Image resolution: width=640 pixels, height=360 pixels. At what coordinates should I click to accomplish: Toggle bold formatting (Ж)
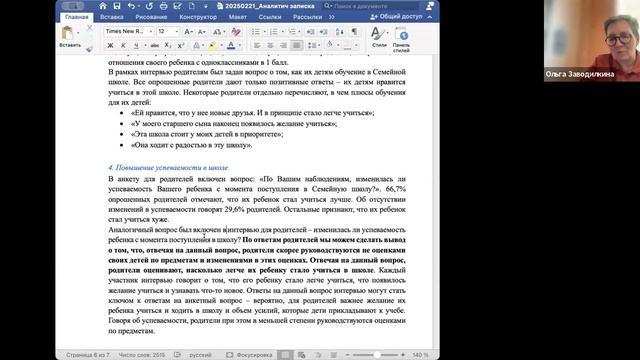click(110, 46)
